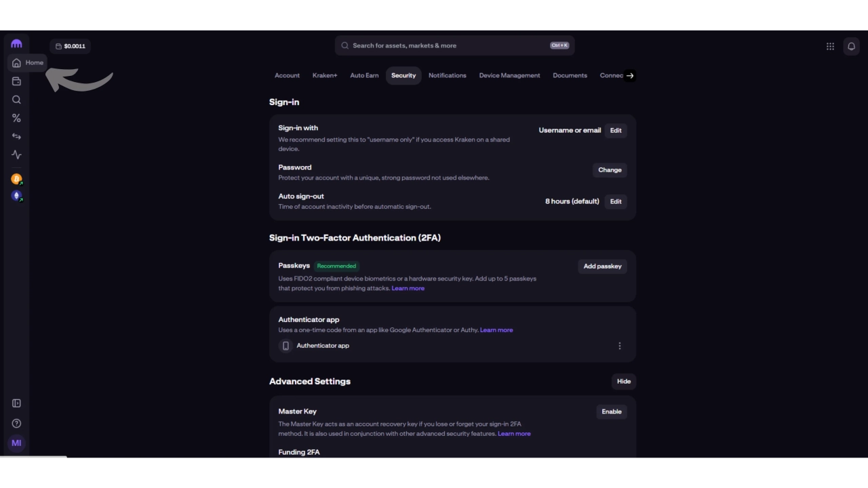Image resolution: width=868 pixels, height=488 pixels.
Task: Hide the Advanced Settings section
Action: coord(623,382)
